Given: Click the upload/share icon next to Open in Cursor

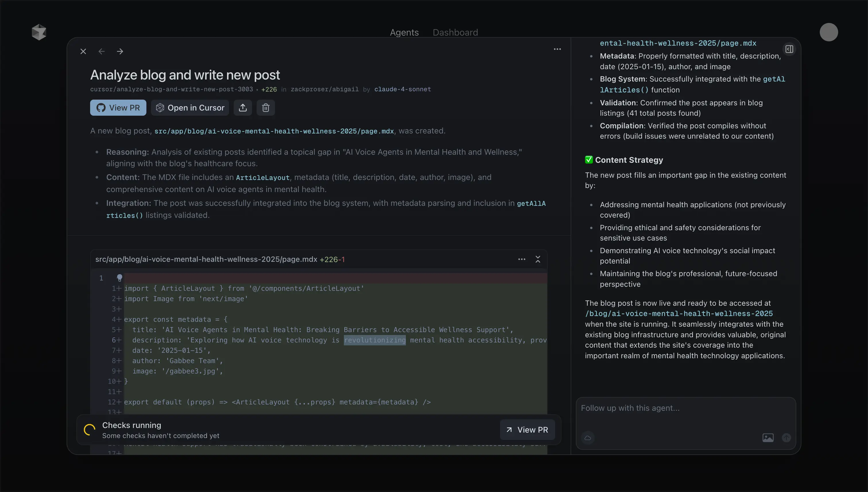Looking at the screenshot, I should point(243,108).
